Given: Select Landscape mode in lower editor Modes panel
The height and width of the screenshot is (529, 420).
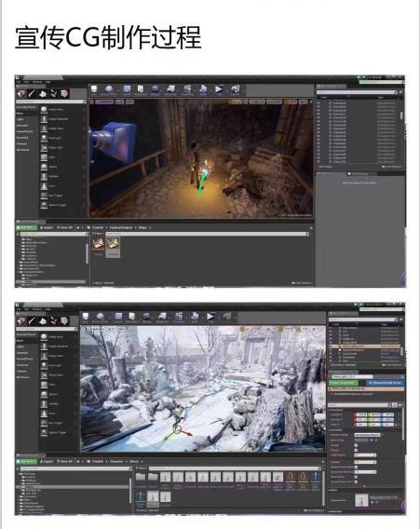Looking at the screenshot, I should coord(43,320).
